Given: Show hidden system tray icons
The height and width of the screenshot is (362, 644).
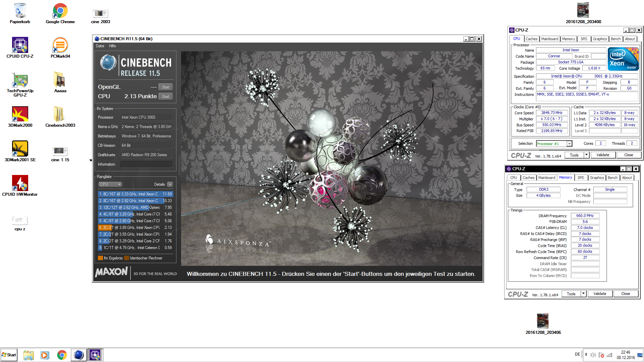Looking at the screenshot, I should pyautogui.click(x=586, y=355).
